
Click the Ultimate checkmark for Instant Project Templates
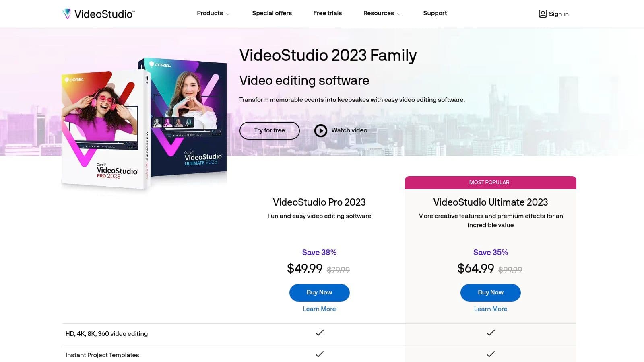[490, 354]
